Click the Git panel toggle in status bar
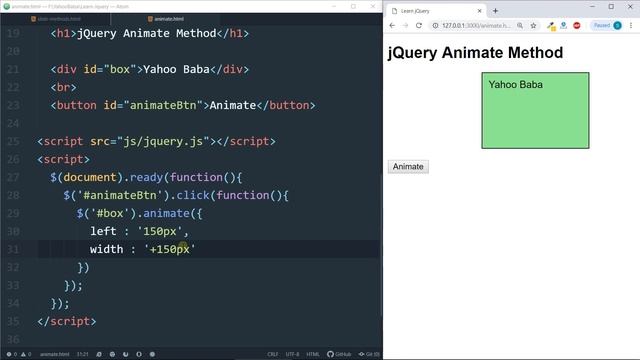 click(x=369, y=354)
